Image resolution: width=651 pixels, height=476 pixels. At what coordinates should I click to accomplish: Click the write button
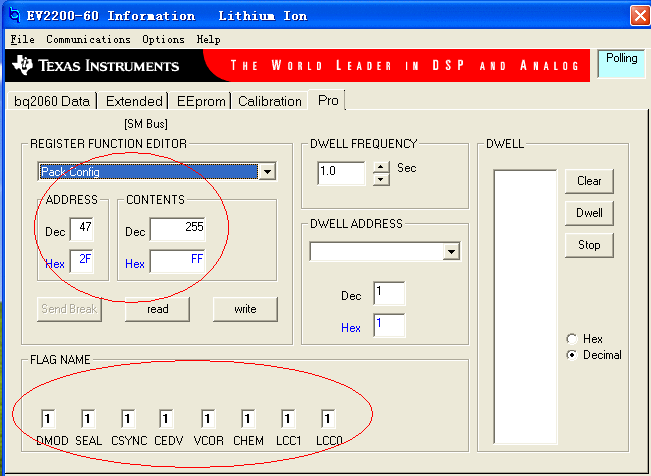click(245, 309)
